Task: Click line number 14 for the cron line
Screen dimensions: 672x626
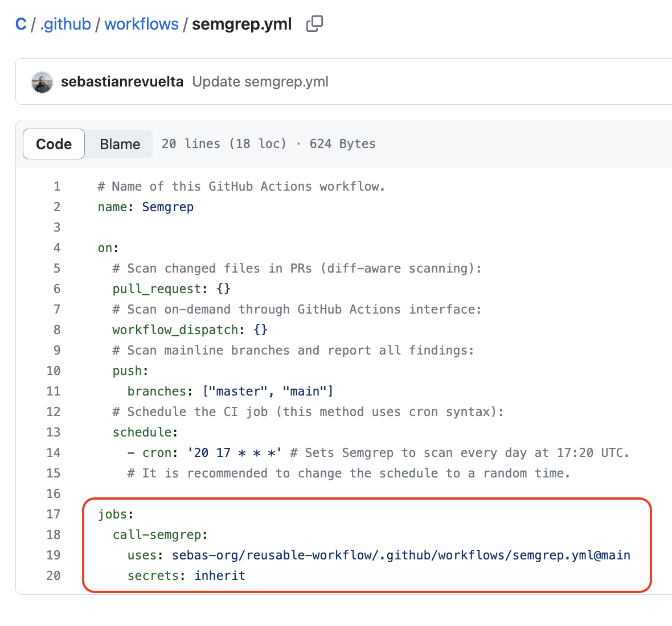Action: [54, 453]
